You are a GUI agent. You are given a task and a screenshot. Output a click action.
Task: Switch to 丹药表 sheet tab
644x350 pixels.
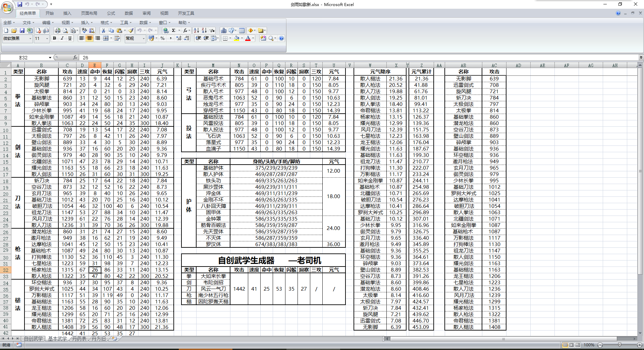(x=79, y=339)
